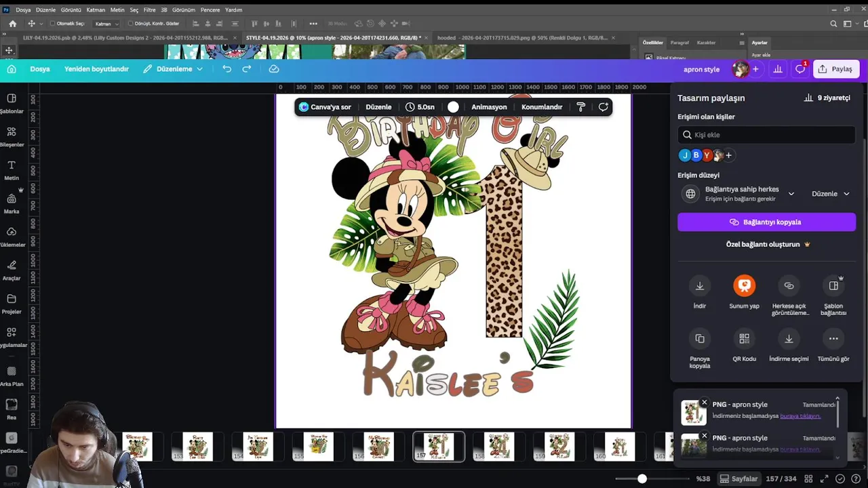Click the Şablon bağlantısı icon

[x=833, y=286]
